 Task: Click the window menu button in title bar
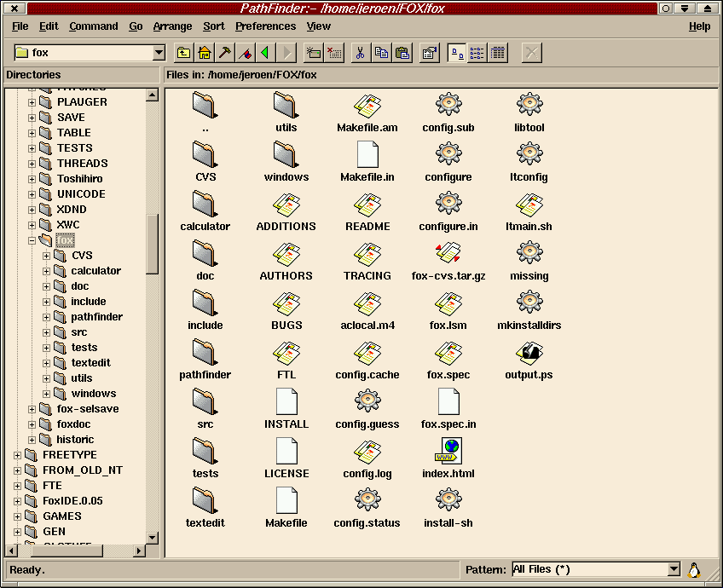point(14,9)
